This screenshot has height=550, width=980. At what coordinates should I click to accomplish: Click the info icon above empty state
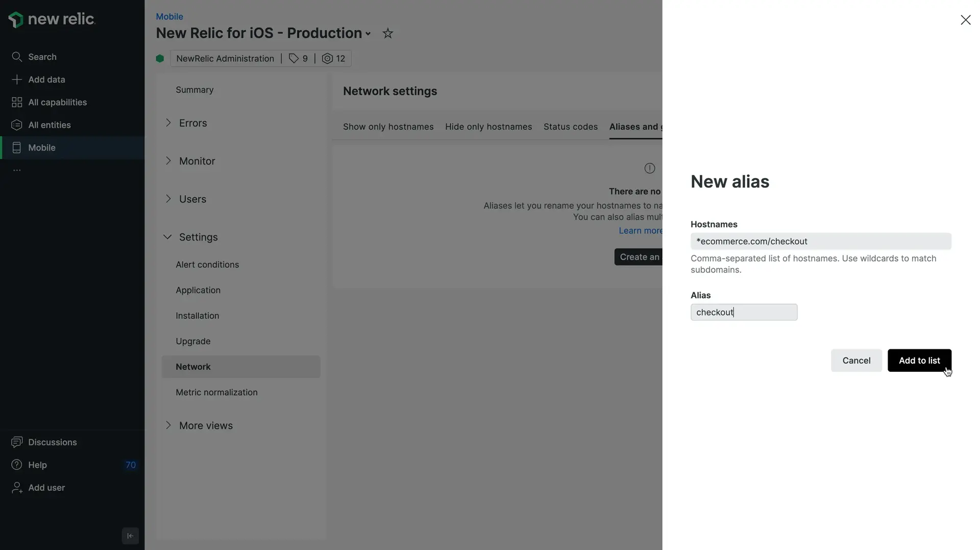(650, 169)
